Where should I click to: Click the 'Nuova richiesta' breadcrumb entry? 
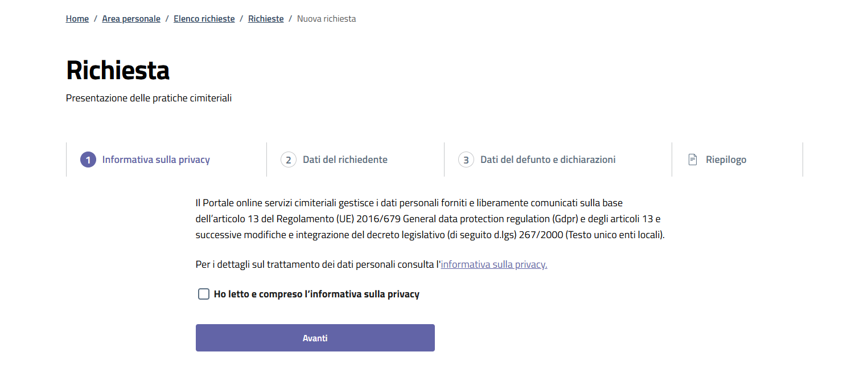326,18
